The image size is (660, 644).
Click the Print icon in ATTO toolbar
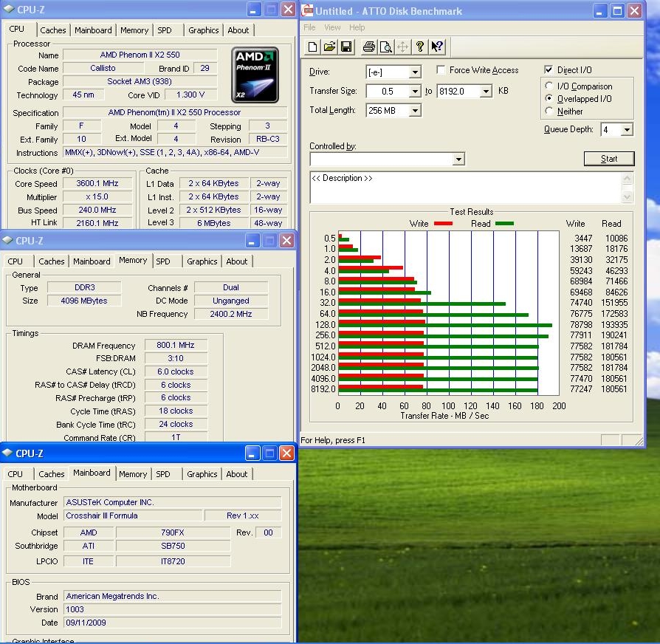(368, 47)
